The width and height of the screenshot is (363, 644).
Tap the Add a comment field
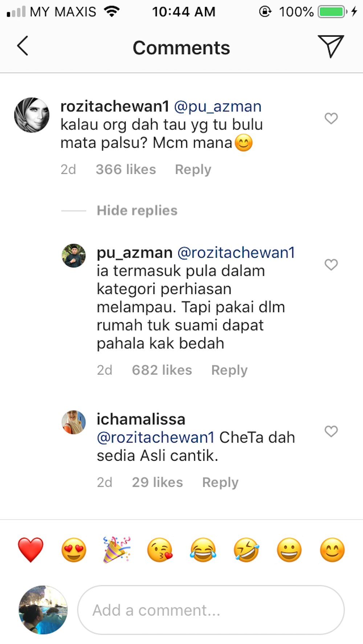click(x=211, y=610)
